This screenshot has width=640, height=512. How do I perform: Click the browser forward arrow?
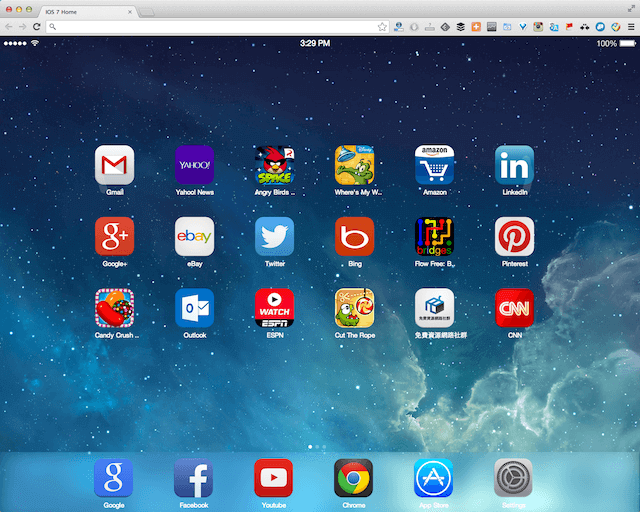coord(22,27)
